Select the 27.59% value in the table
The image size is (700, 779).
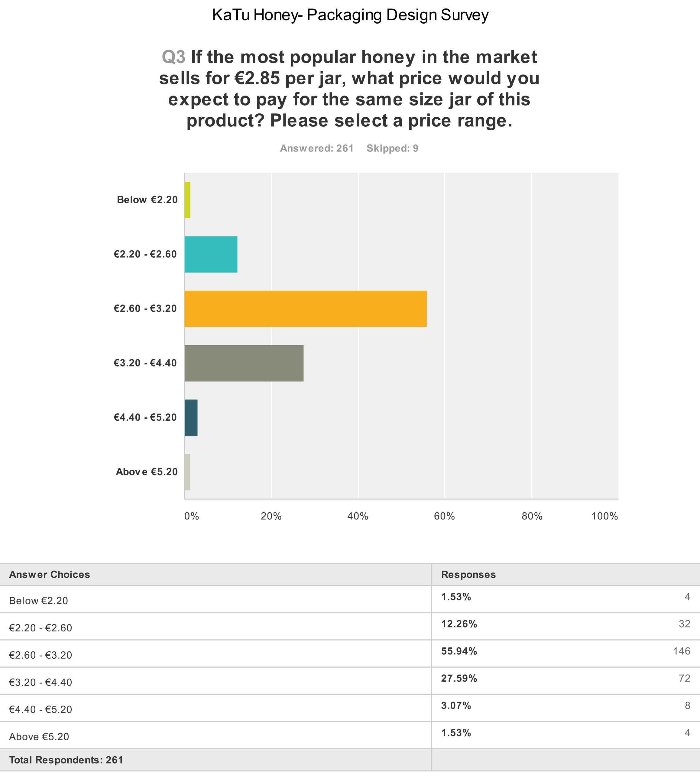459,679
